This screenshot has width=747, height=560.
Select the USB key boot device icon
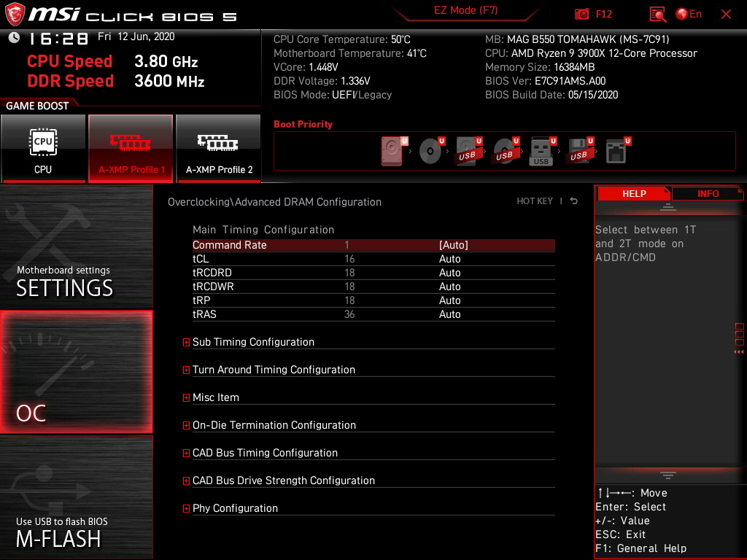coord(541,152)
